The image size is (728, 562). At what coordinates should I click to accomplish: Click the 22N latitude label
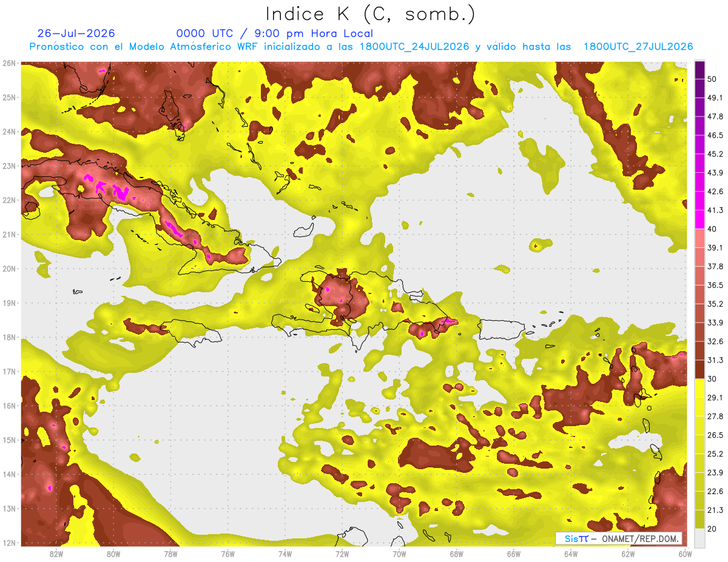coord(9,200)
